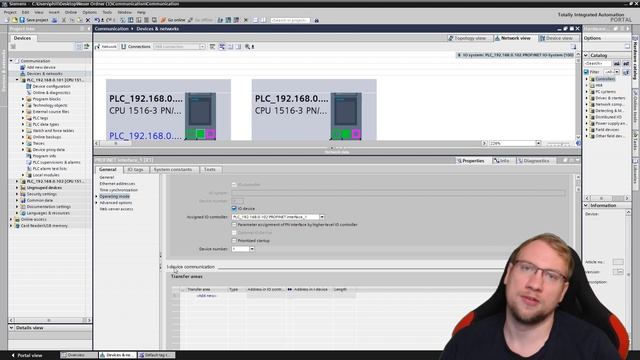Click the Download to device toolbar icon
The image size is (640, 360).
click(131, 20)
